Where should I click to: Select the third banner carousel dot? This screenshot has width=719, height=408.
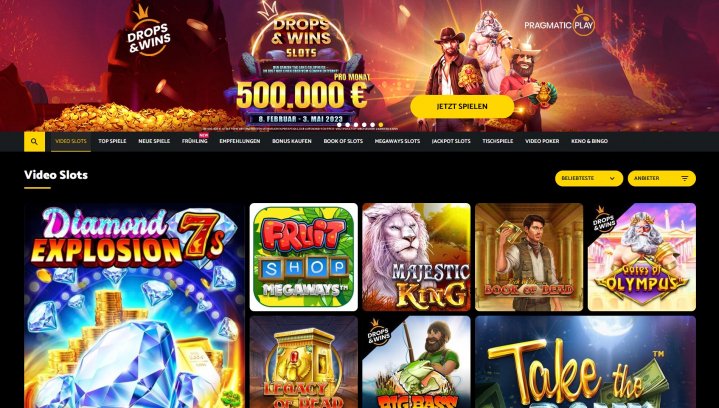356,125
